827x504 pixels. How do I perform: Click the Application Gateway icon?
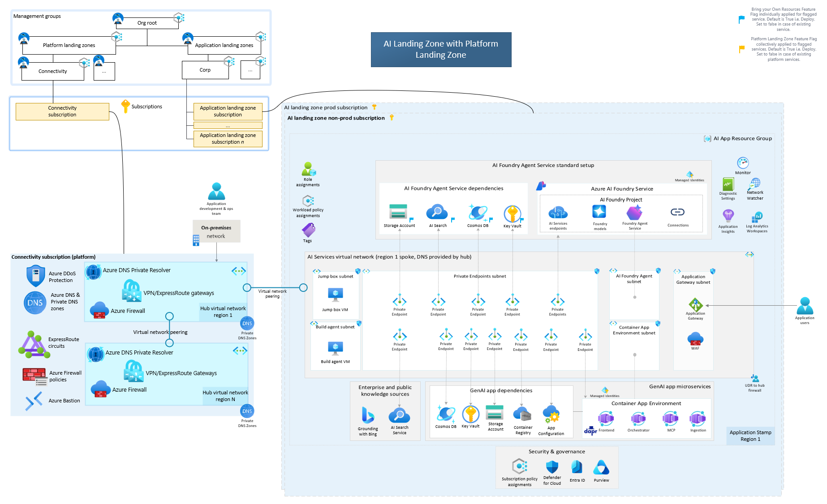(695, 305)
